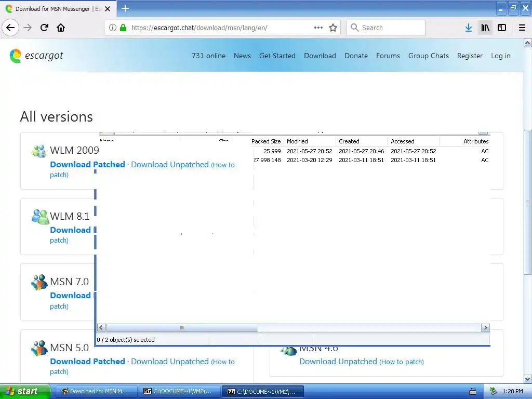Open Get Started in the navigation
This screenshot has width=532, height=399.
[x=277, y=56]
